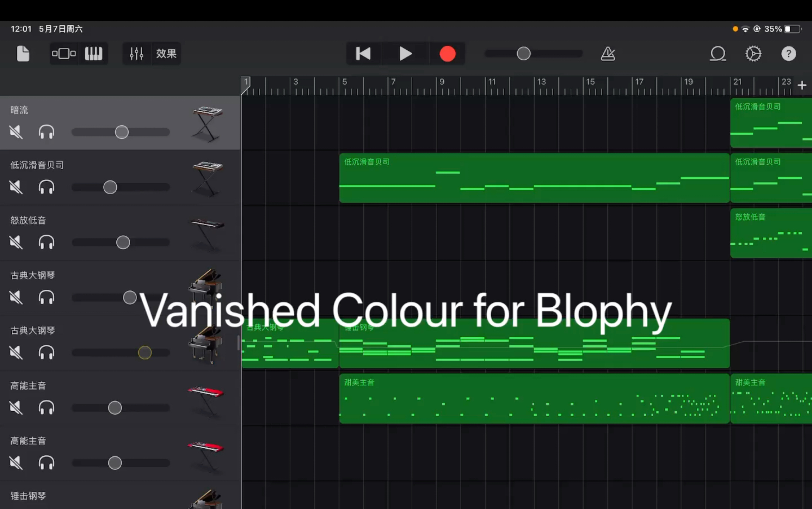Start playback with the Play button

tap(406, 54)
